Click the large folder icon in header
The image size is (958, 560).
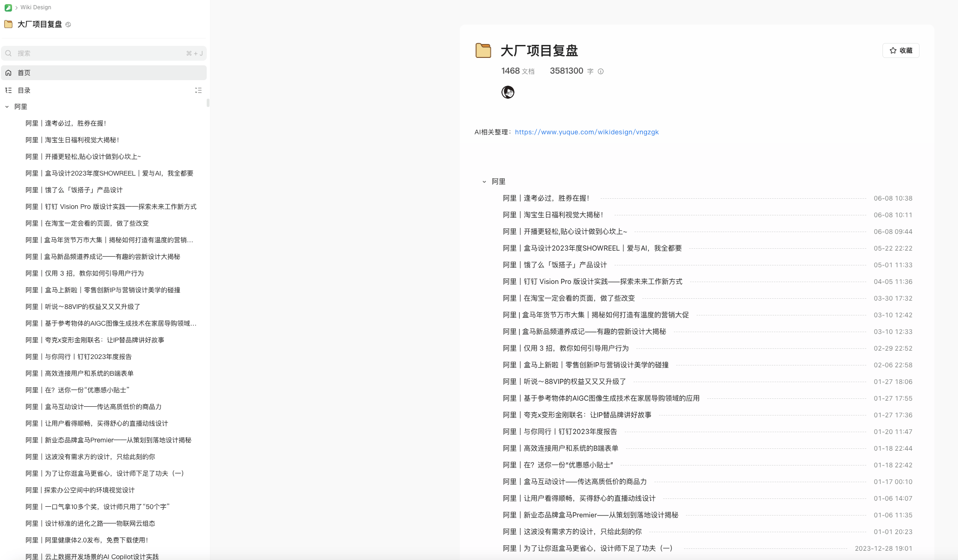click(x=483, y=50)
